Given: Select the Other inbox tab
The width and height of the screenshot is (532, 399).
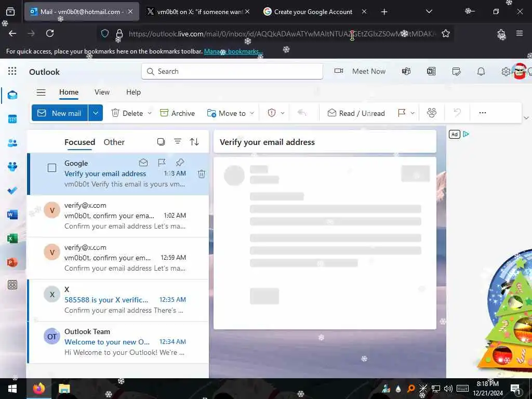Looking at the screenshot, I should click(x=114, y=142).
